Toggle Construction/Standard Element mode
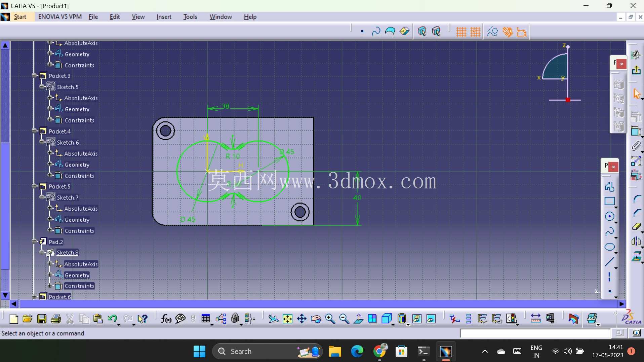 [x=492, y=32]
